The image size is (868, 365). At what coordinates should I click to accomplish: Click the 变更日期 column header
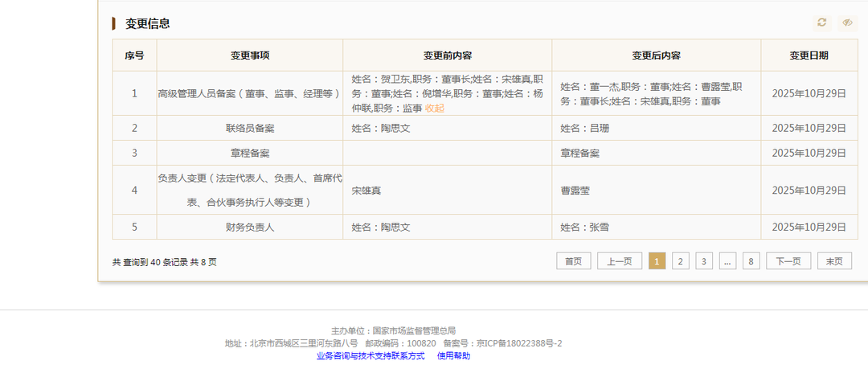(x=809, y=55)
